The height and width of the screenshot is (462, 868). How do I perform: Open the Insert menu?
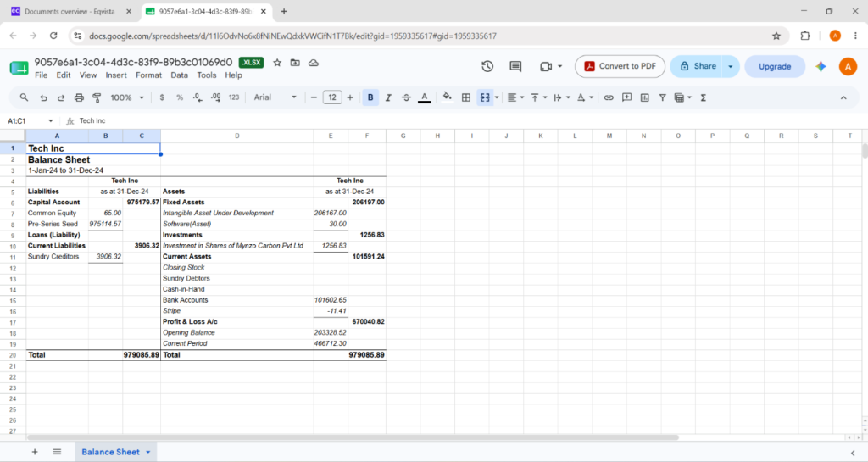(115, 75)
